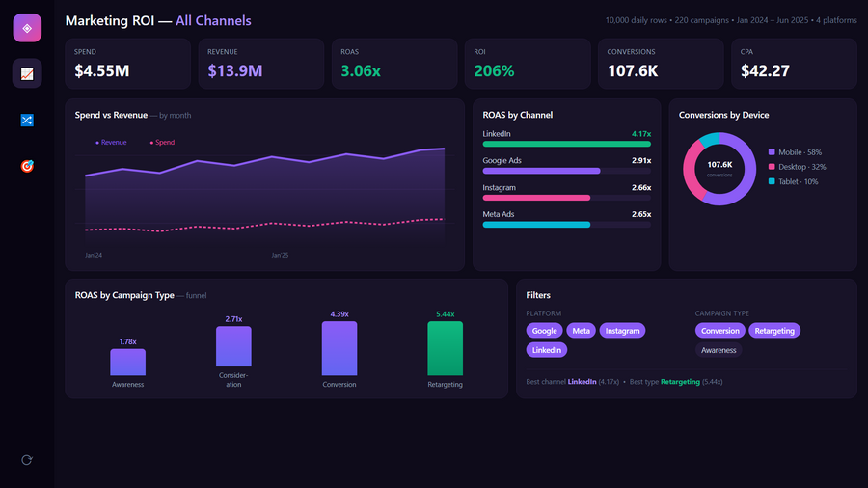The image size is (868, 488).
Task: Toggle the Retargeting campaign type filter
Action: [773, 330]
